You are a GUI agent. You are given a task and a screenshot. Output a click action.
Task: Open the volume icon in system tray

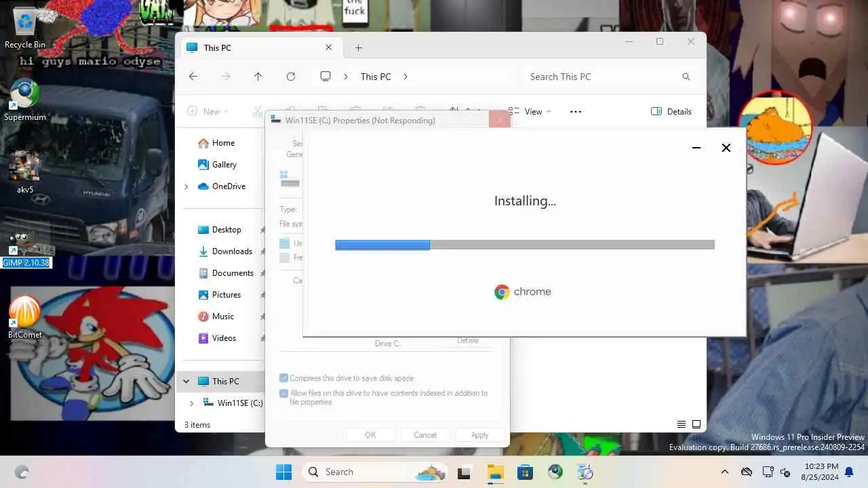[x=786, y=472]
